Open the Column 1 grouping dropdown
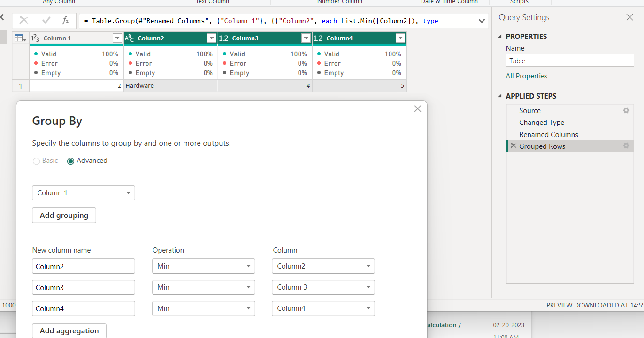The width and height of the screenshot is (644, 338). 84,193
